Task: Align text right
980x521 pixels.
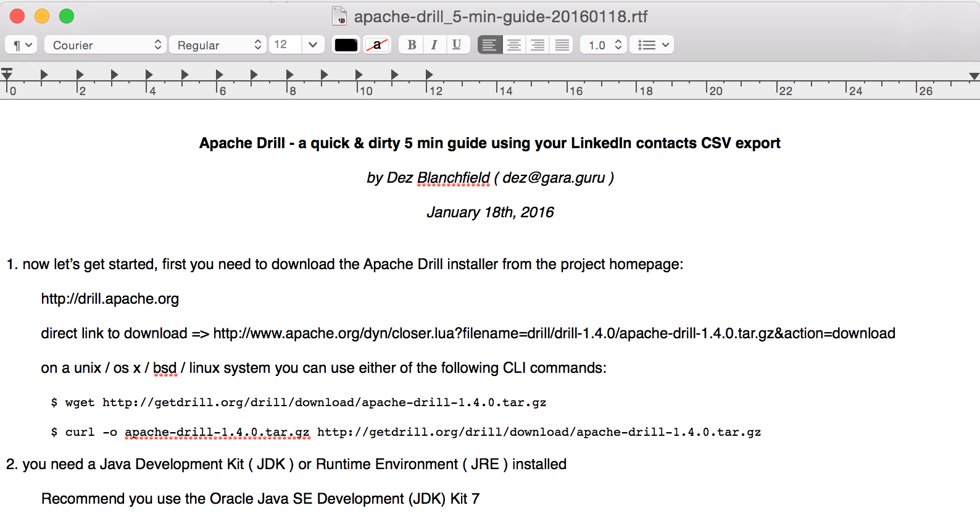Action: 538,45
